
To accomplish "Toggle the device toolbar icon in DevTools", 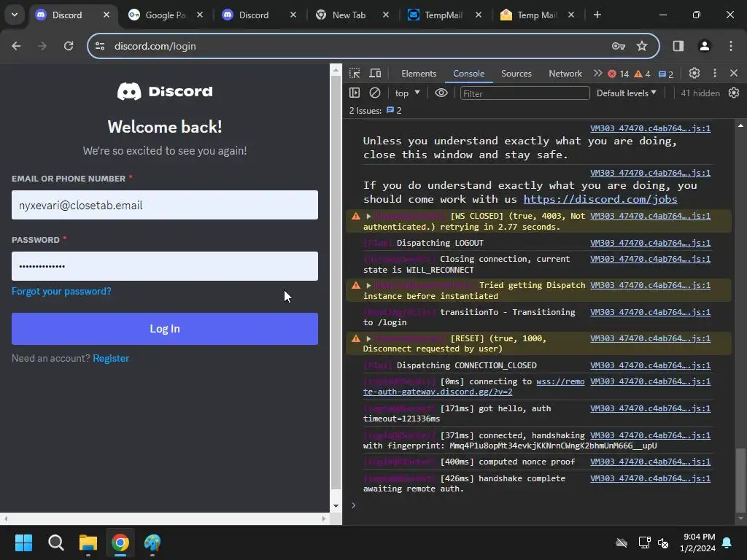I will 376,74.
